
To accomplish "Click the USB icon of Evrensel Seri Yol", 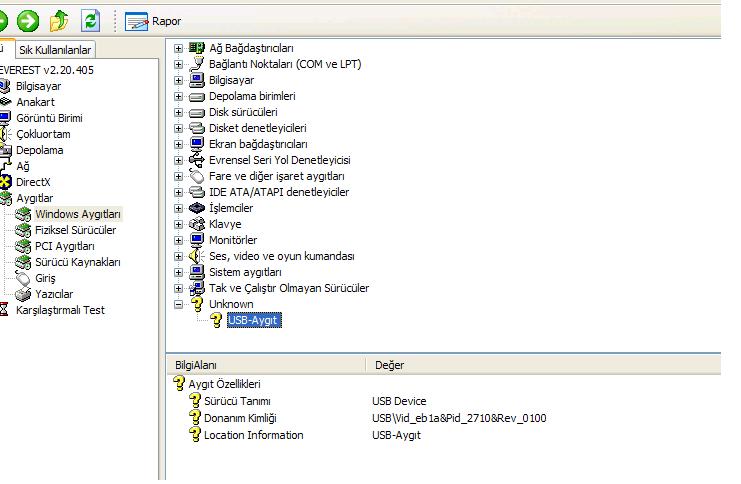I will point(197,160).
